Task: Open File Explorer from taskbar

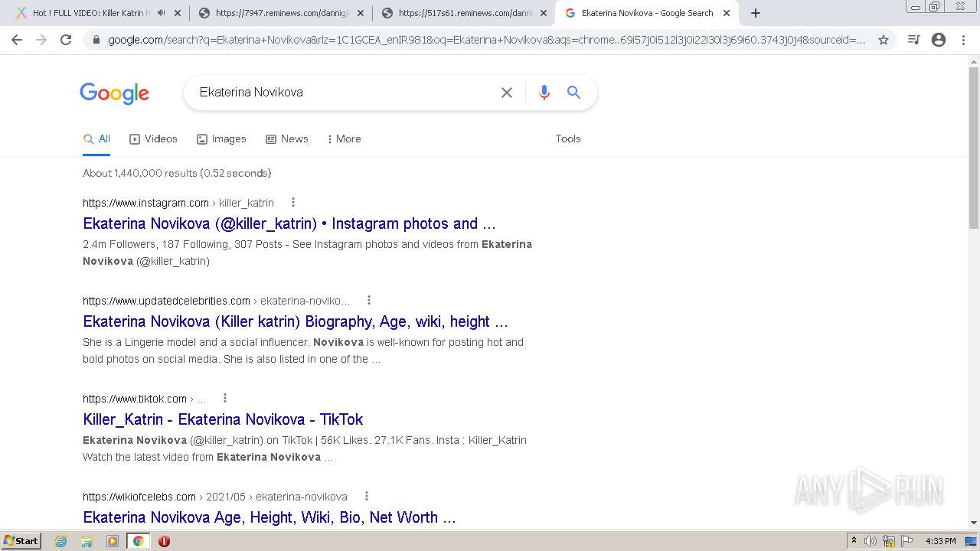Action: click(87, 541)
